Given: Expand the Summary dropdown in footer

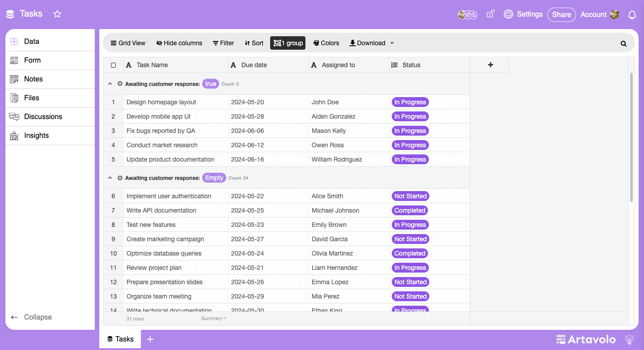Looking at the screenshot, I should 214,318.
